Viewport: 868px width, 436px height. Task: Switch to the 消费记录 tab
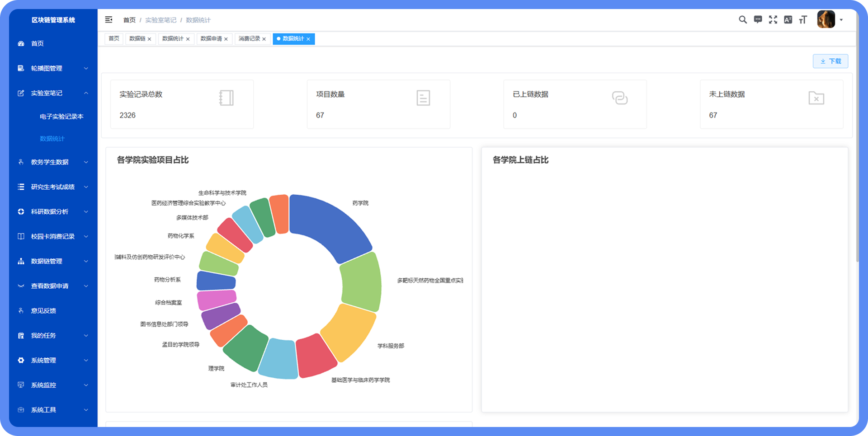tap(249, 39)
